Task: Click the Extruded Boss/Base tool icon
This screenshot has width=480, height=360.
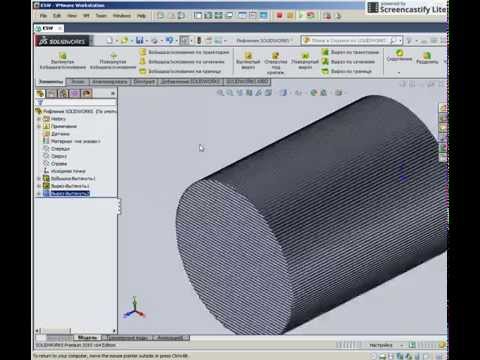Action: 63,55
